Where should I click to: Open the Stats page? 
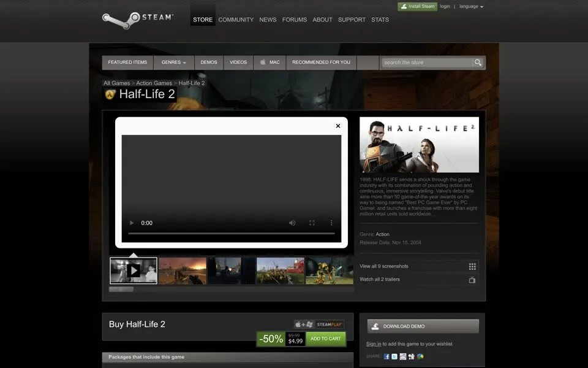(380, 20)
